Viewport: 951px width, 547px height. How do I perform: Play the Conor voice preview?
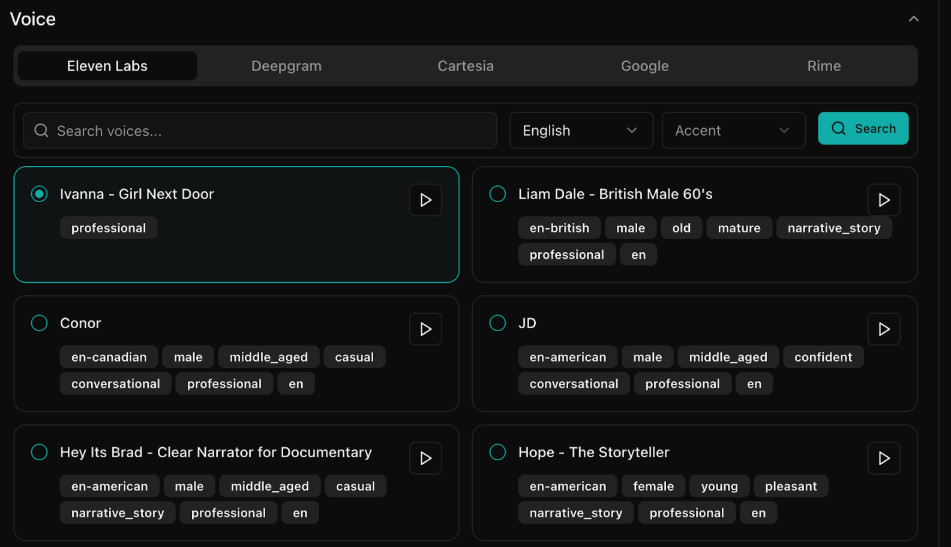click(x=425, y=329)
